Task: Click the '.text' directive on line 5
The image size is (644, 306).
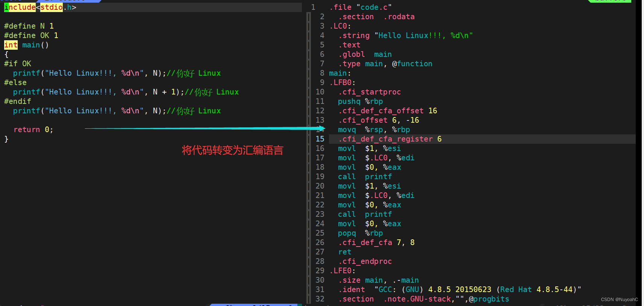Action: click(x=349, y=45)
